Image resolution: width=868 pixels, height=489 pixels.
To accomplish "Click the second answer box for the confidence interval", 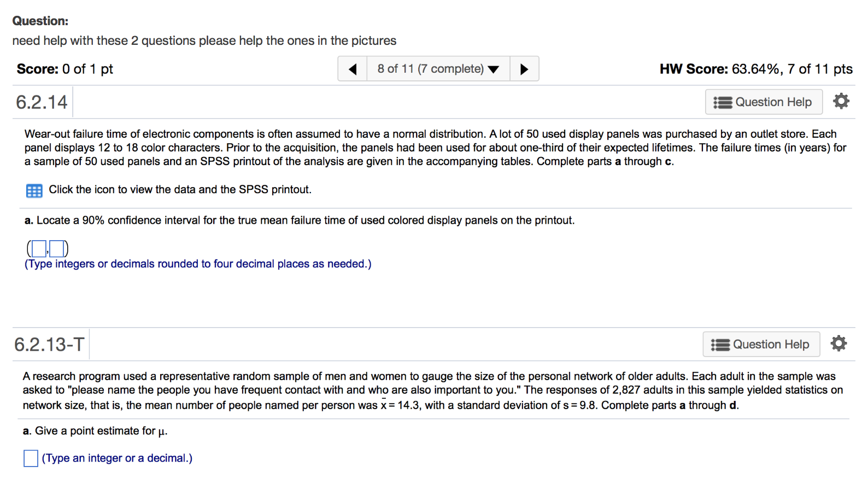I will pyautogui.click(x=57, y=249).
